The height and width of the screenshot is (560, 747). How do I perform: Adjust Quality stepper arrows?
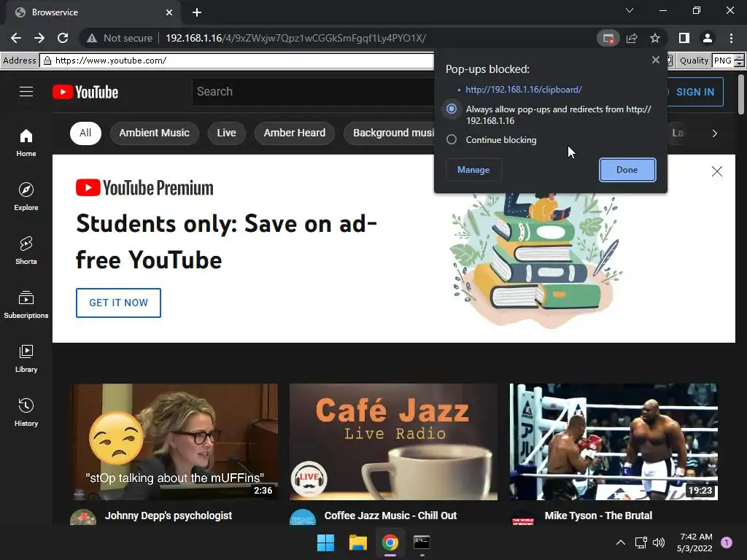[x=740, y=61]
